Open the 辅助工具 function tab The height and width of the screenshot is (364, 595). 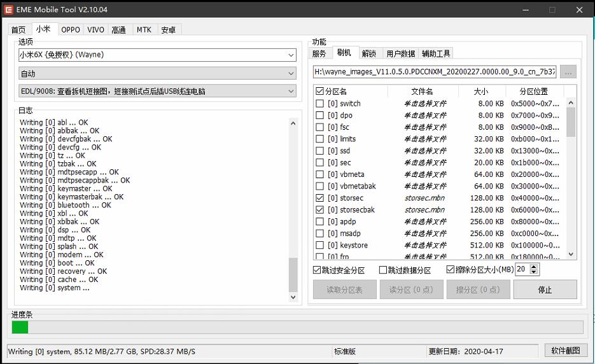point(436,53)
